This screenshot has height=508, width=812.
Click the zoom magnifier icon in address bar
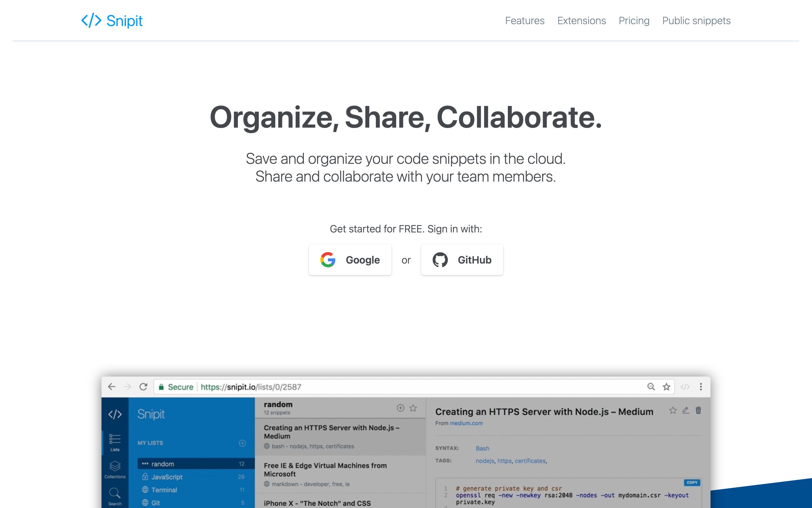[651, 387]
